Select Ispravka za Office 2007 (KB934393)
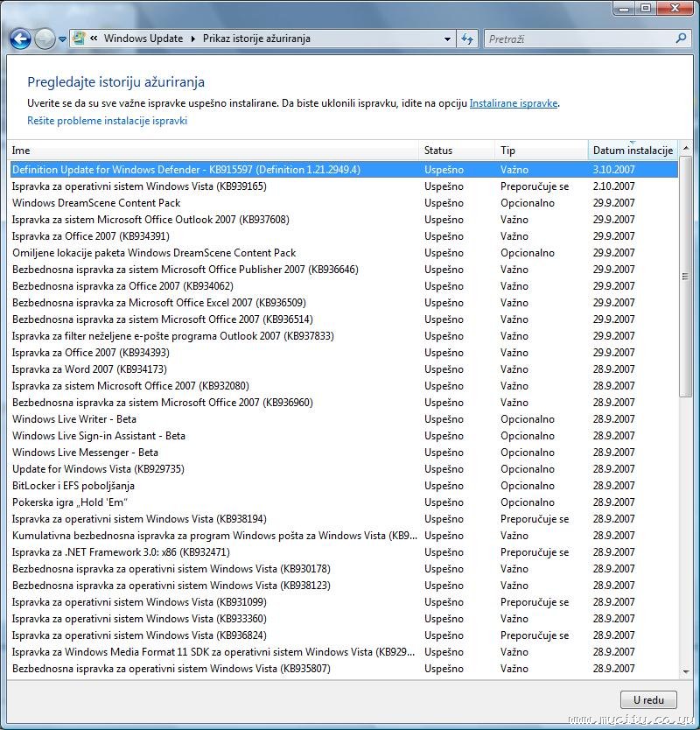 344,353
